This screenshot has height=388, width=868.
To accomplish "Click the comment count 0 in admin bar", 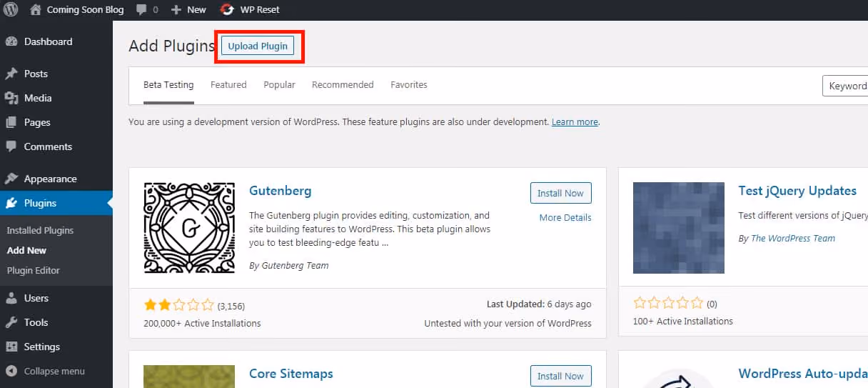I will 156,10.
